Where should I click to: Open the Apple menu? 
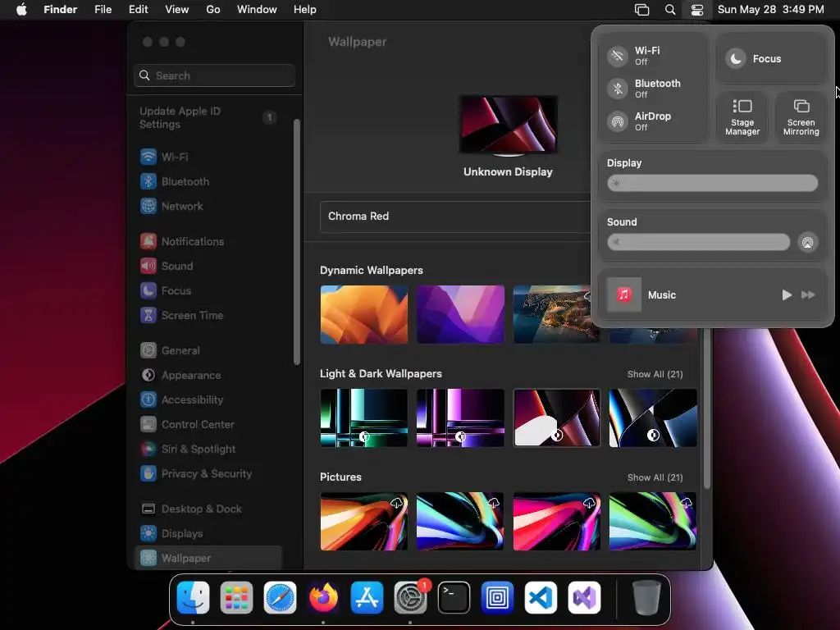point(21,10)
